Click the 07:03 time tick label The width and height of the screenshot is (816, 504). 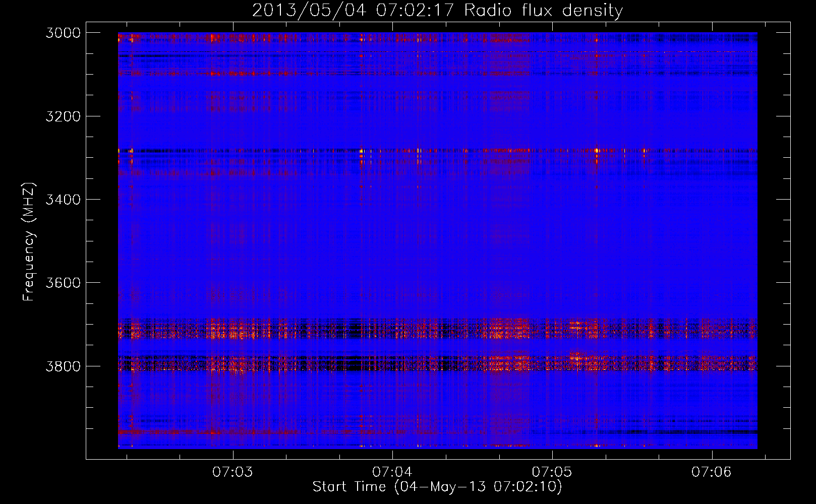[x=232, y=472]
